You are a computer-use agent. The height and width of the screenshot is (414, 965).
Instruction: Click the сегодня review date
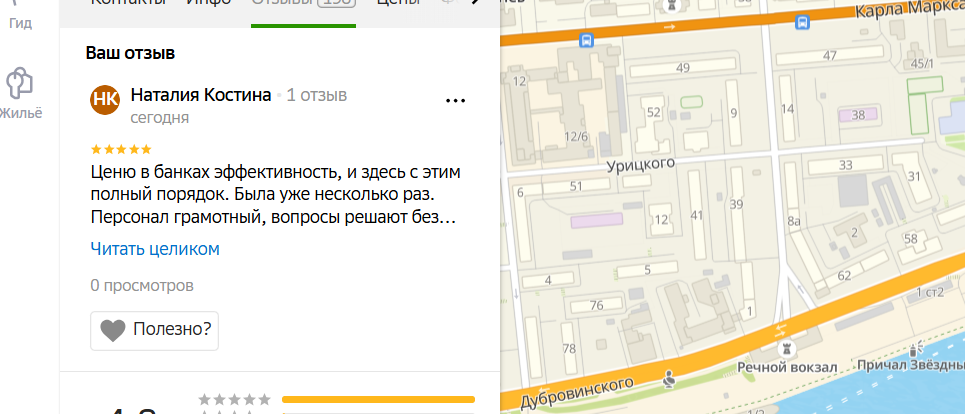tap(159, 117)
